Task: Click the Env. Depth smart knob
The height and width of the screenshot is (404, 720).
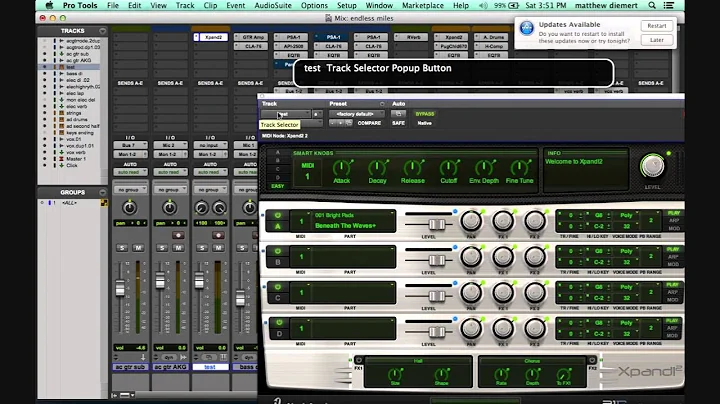Action: tap(484, 168)
